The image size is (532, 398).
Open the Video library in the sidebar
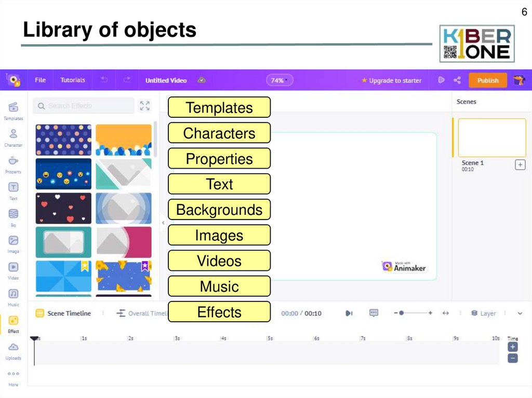pyautogui.click(x=13, y=270)
